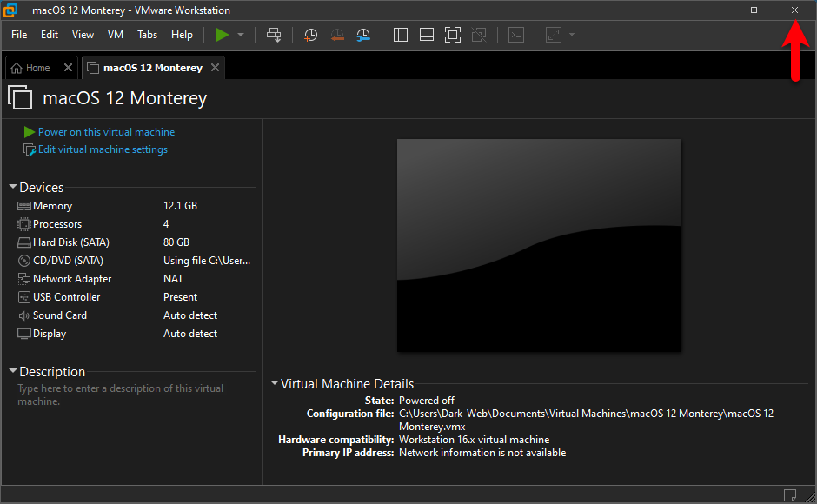Click the State value Powered off
The image size is (817, 504).
(x=427, y=401)
